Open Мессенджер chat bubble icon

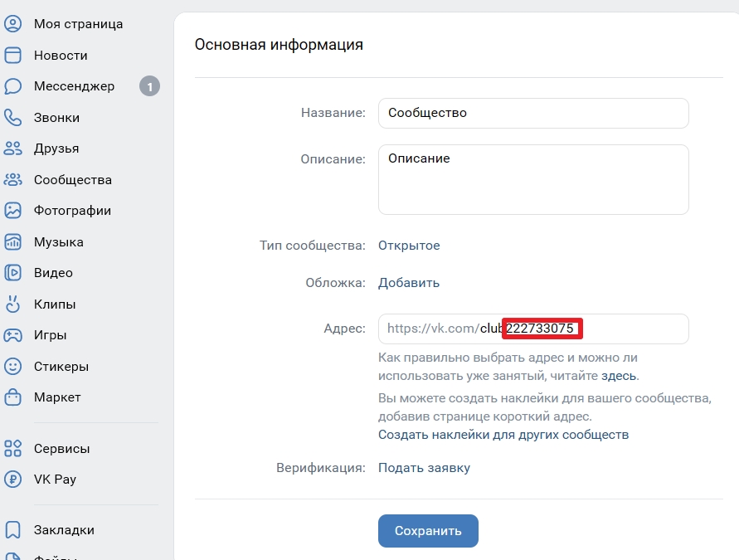[12, 86]
